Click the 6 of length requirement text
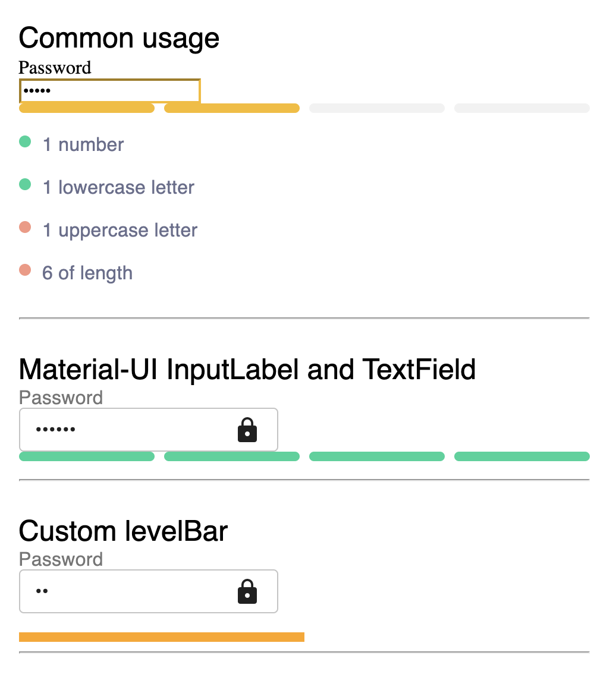This screenshot has height=687, width=616. [87, 273]
